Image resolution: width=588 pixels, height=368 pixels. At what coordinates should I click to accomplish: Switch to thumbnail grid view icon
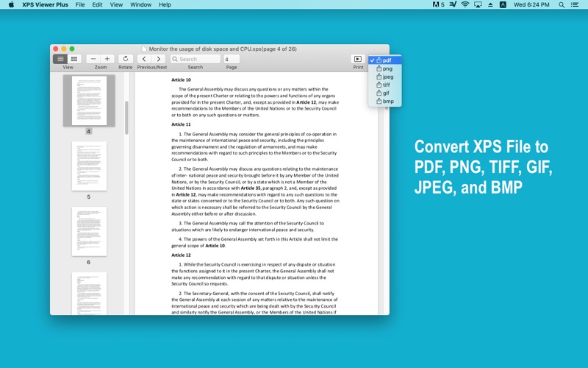tap(74, 59)
